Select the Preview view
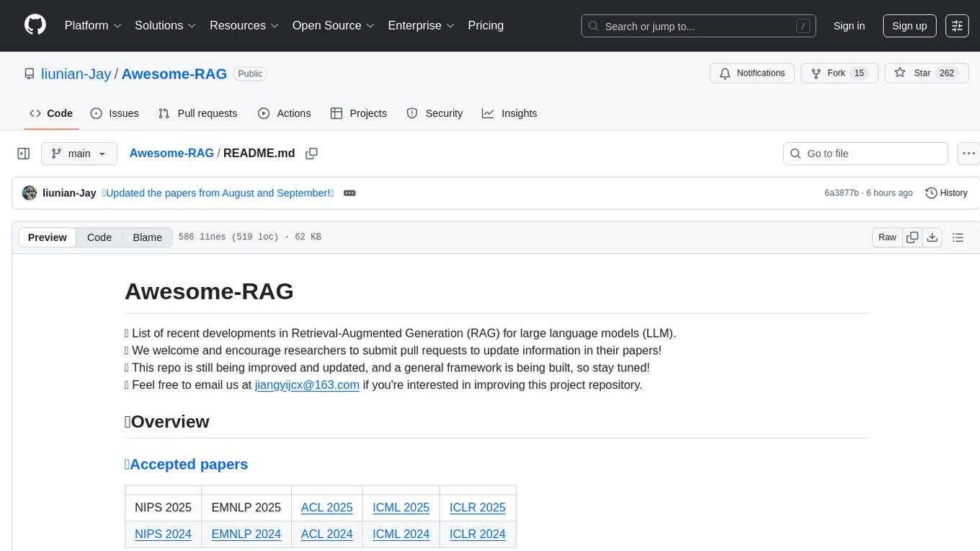The image size is (980, 551). [48, 237]
